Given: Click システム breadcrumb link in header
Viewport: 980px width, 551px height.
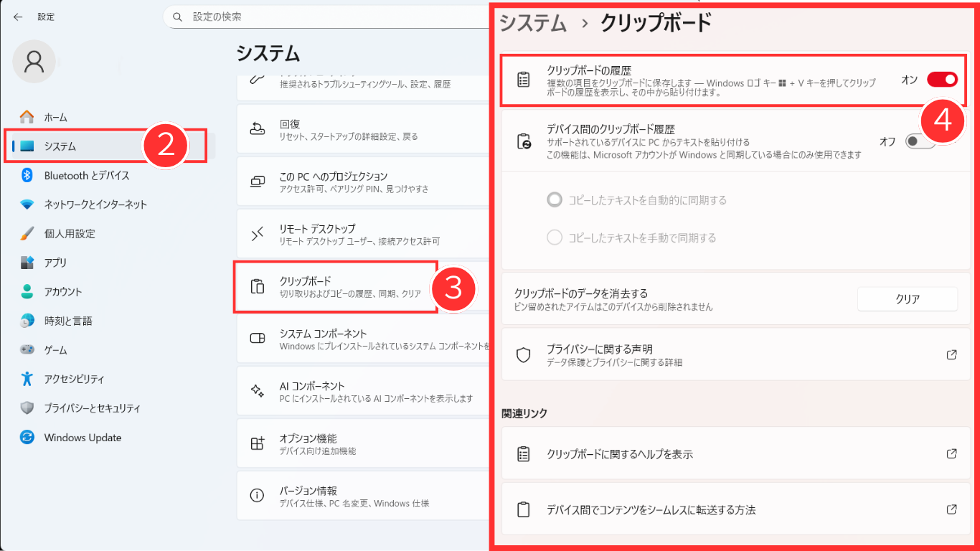Looking at the screenshot, I should [532, 23].
